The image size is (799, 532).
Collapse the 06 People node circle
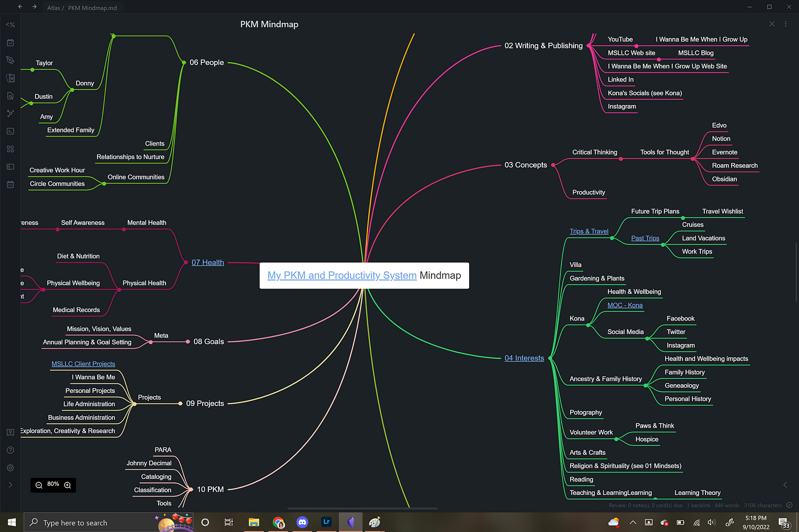coord(184,62)
